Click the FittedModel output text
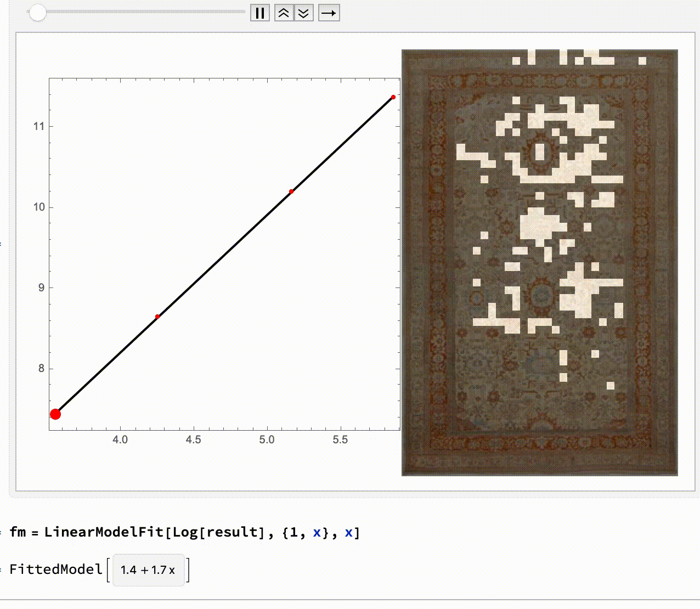Image resolution: width=700 pixels, height=609 pixels. [56, 569]
